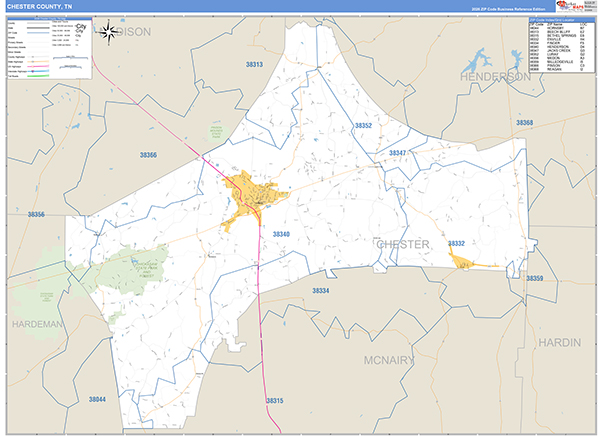This screenshot has height=436, width=600.
Task: Click the Toll Roads green legend line
Action: click(x=38, y=76)
